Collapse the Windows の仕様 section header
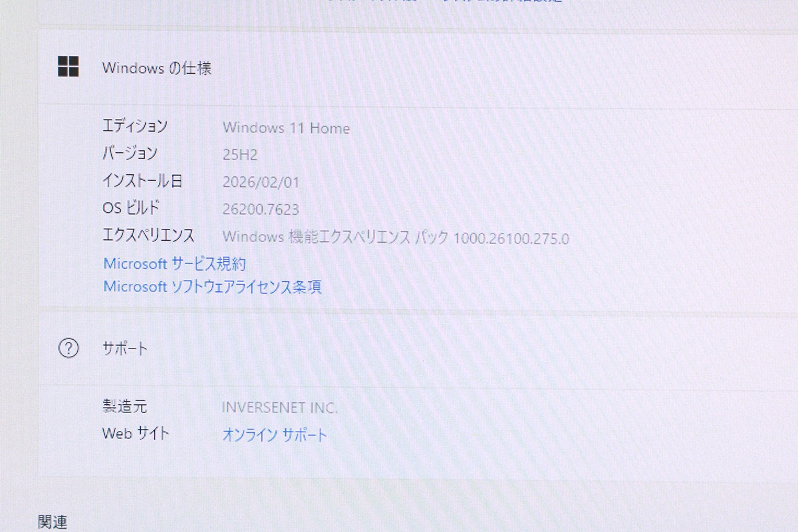This screenshot has height=532, width=798. (418, 67)
